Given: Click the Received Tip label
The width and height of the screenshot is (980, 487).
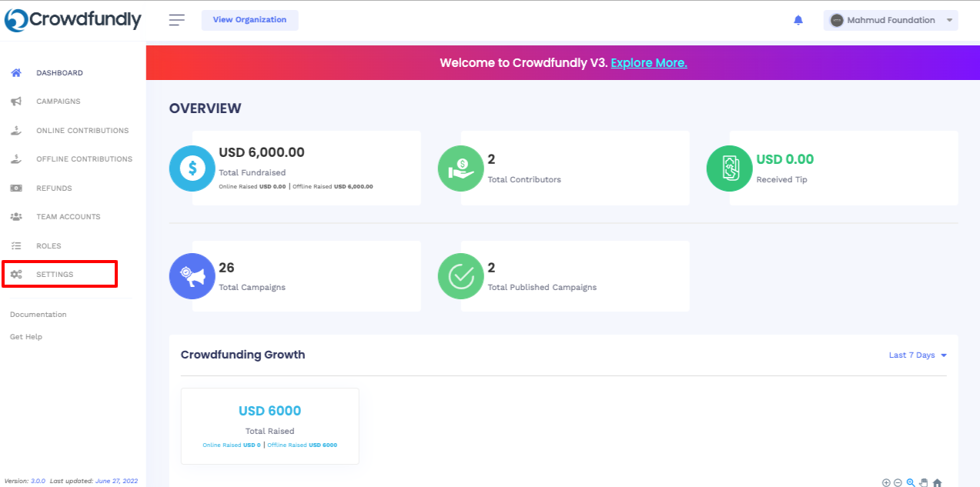Looking at the screenshot, I should click(x=782, y=179).
